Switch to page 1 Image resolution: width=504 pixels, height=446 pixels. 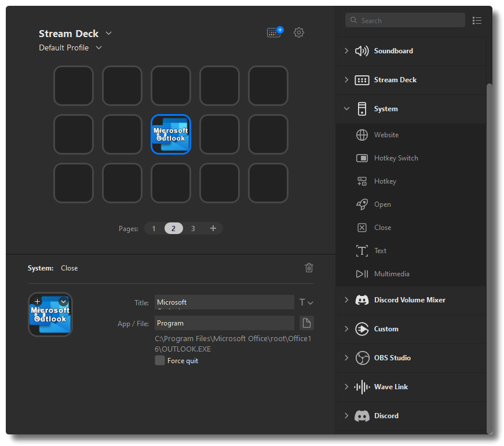pos(154,228)
